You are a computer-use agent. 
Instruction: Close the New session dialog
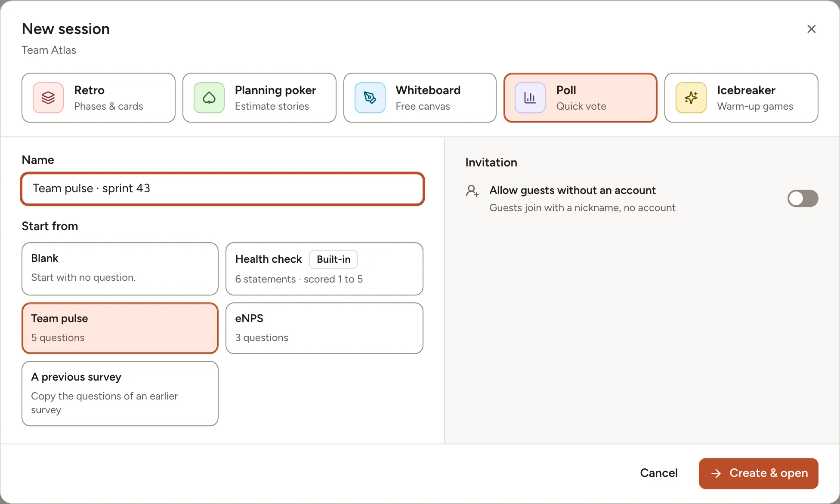coord(812,29)
